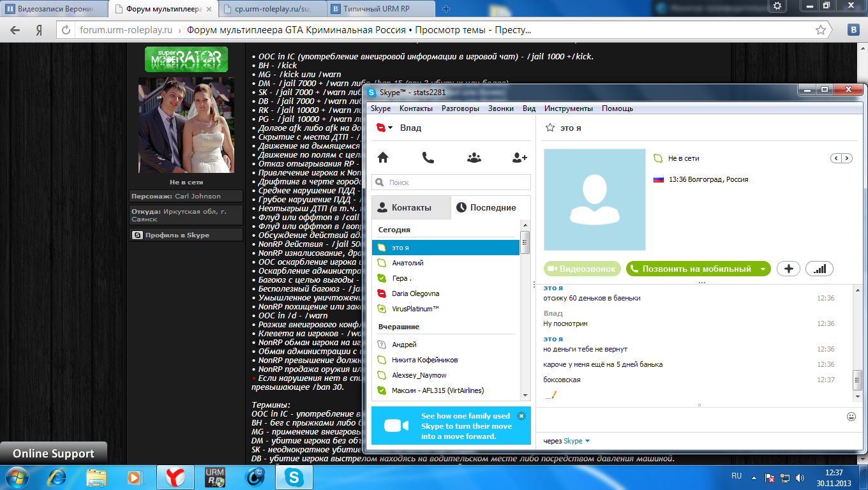The height and width of the screenshot is (490, 868).
Task: Click the Yandex browser taskbar icon
Action: pos(175,477)
